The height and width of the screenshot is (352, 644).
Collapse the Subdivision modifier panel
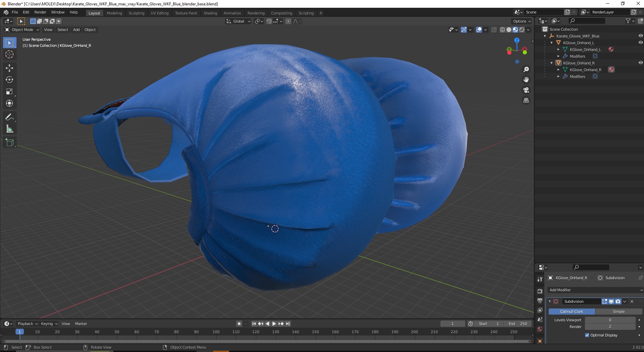point(550,301)
